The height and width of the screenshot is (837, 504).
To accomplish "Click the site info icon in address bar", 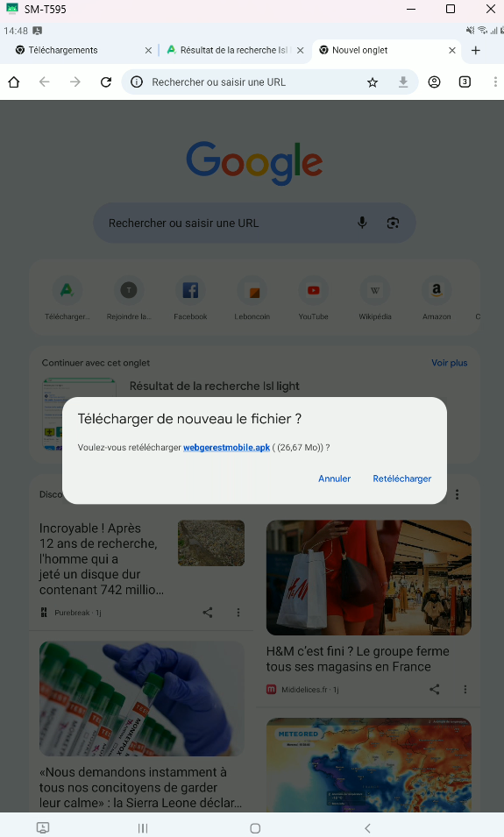I will point(137,82).
